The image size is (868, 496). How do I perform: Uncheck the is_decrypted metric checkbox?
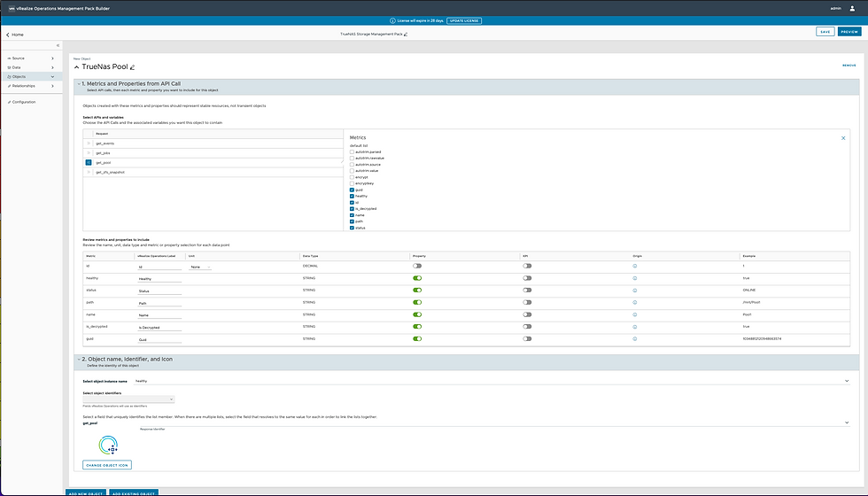point(352,209)
